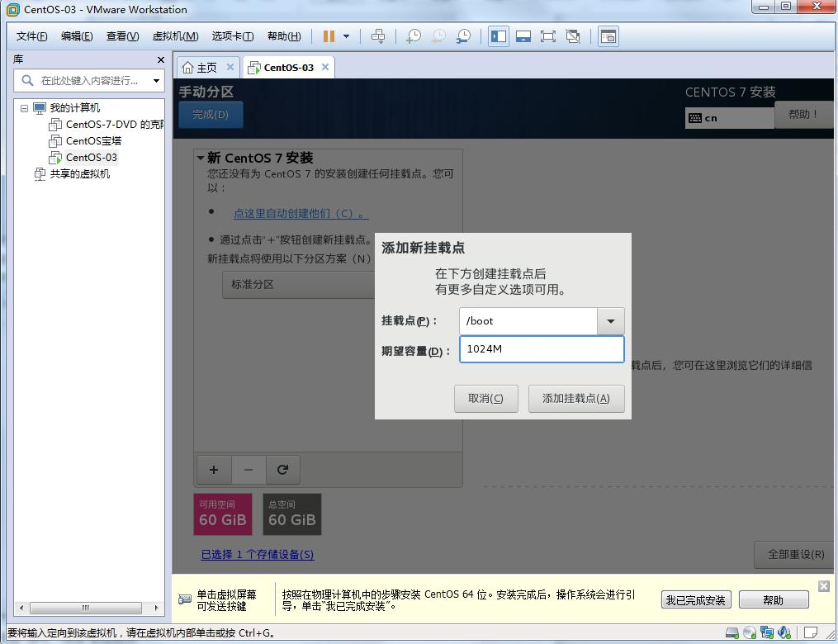Click the network adapter status bar icon
Screen dimensions: 838x644
pos(767,633)
